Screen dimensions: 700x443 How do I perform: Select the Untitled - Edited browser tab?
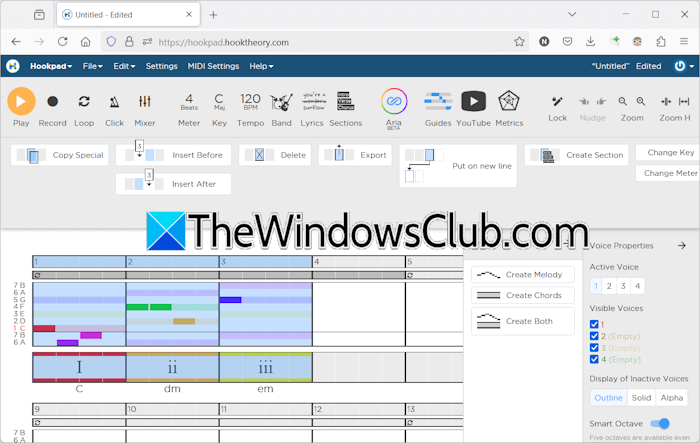(129, 15)
